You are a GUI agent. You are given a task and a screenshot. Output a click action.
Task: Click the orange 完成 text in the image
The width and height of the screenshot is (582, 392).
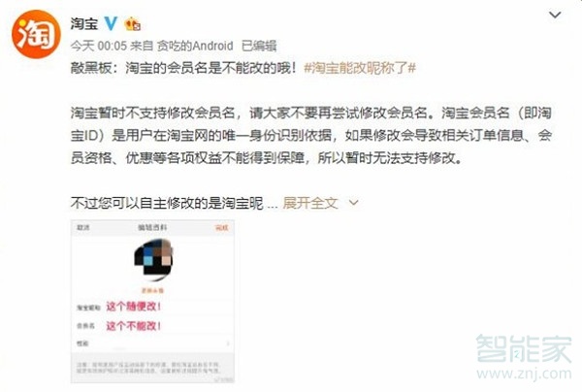[222, 227]
